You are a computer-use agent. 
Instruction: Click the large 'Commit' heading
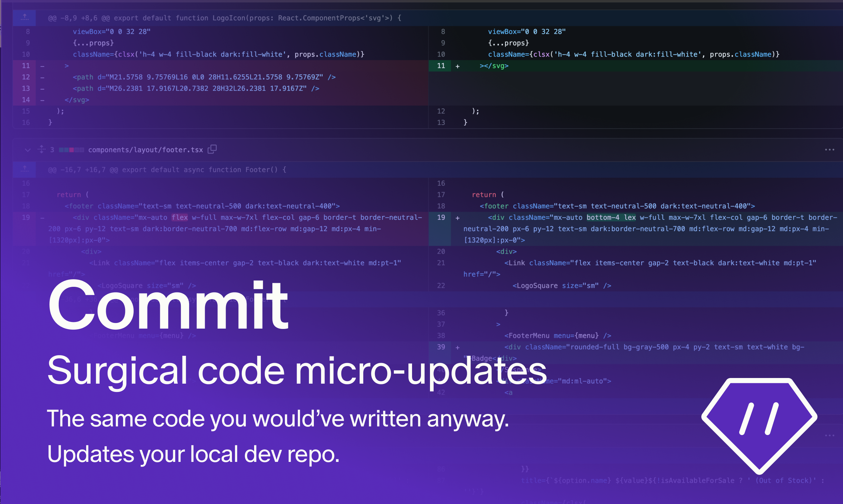(168, 306)
